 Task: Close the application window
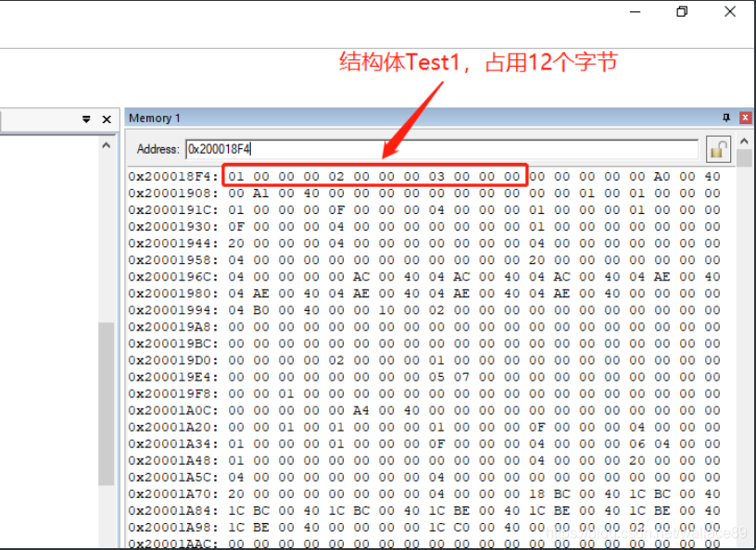730,11
